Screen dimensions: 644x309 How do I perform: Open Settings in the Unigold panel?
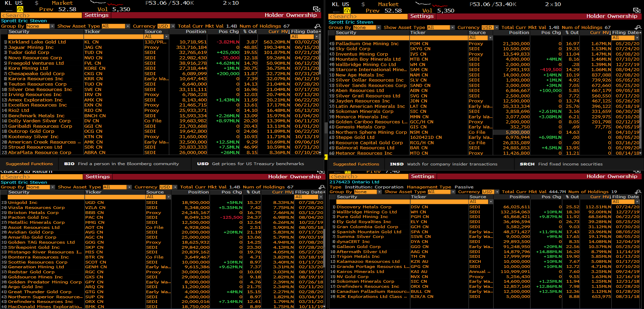tap(97, 177)
